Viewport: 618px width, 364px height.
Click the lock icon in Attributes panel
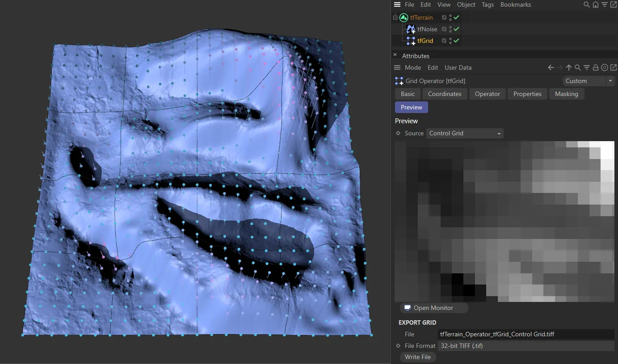pos(596,67)
